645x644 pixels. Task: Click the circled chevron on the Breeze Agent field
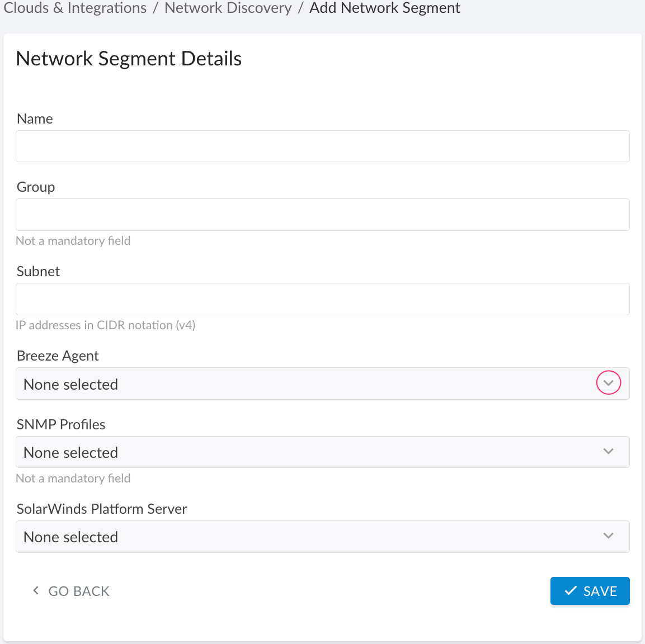click(608, 383)
